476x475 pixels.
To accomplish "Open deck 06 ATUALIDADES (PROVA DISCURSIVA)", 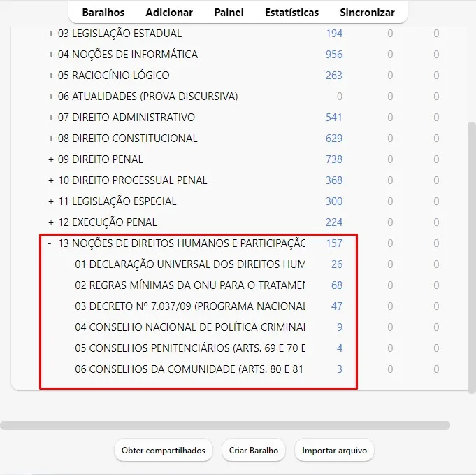I will [148, 97].
